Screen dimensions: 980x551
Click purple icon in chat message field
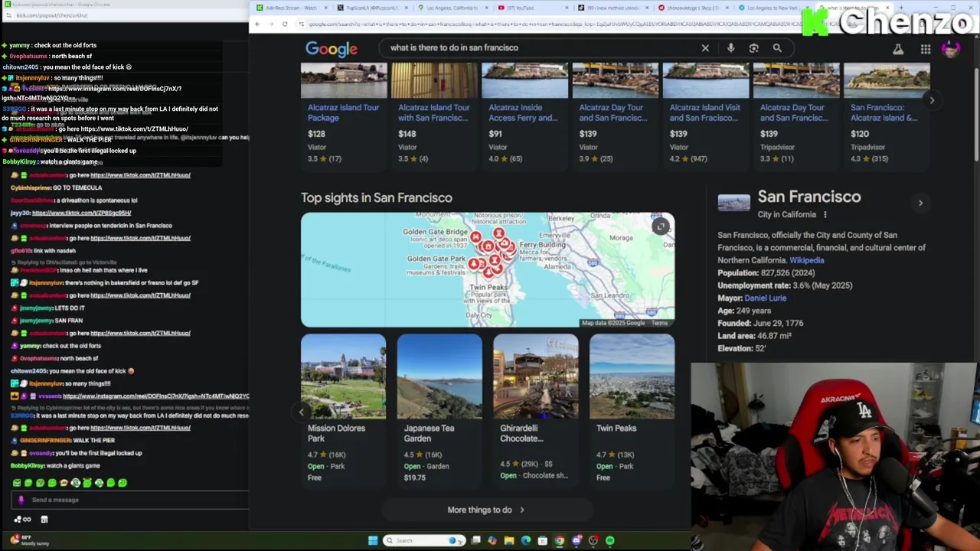click(x=21, y=500)
